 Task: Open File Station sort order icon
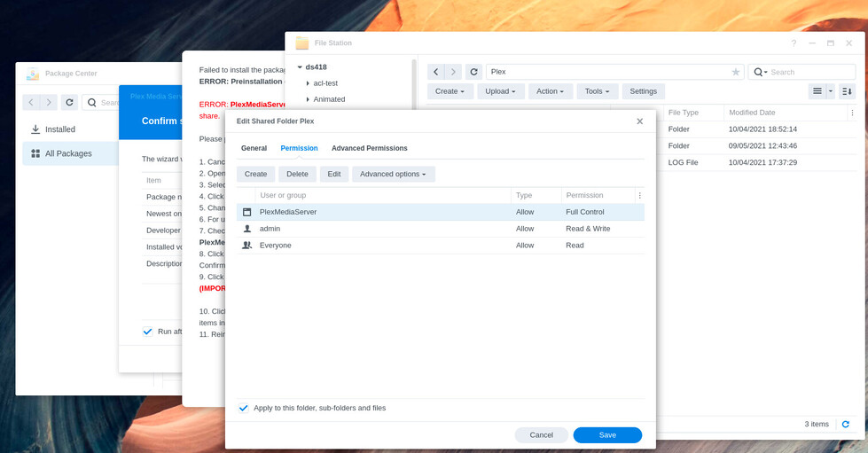click(847, 91)
